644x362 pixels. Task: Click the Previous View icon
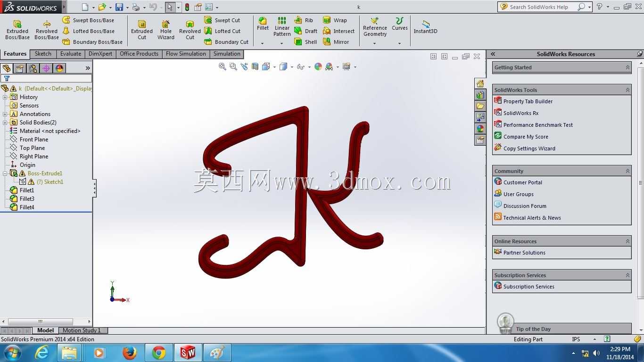tap(244, 67)
